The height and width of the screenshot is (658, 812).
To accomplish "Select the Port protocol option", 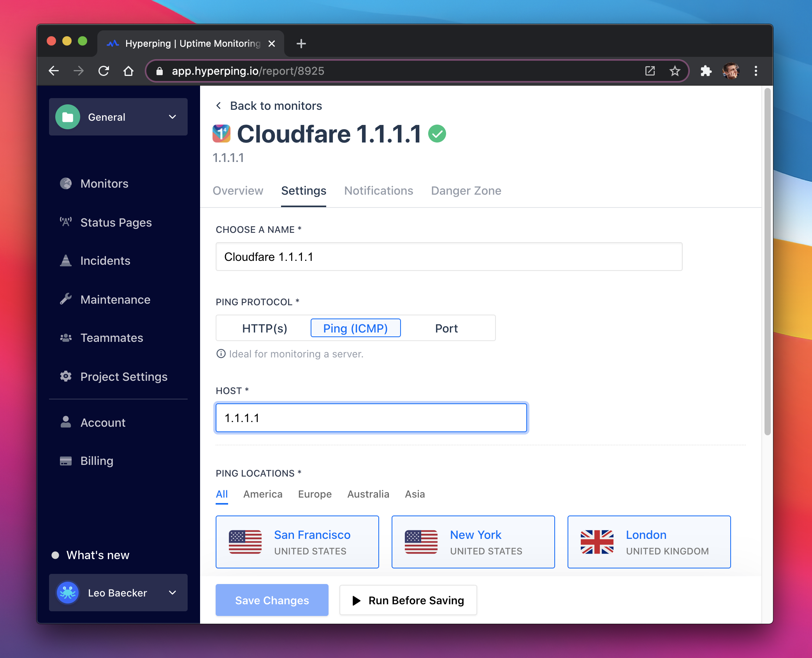I will click(446, 328).
